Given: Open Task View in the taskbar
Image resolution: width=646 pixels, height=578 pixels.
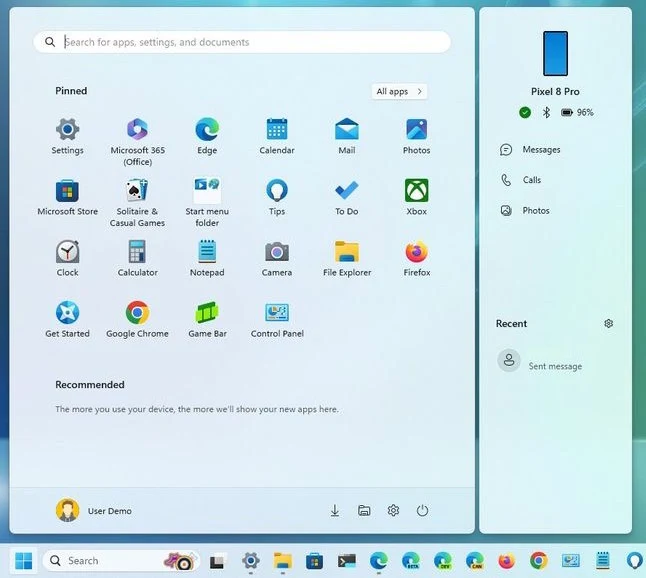Looking at the screenshot, I should pos(217,562).
